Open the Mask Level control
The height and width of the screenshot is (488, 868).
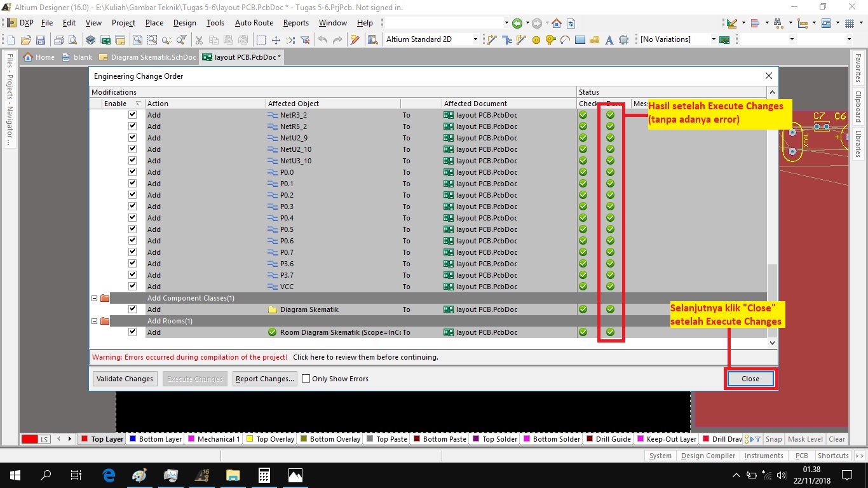[x=805, y=439]
